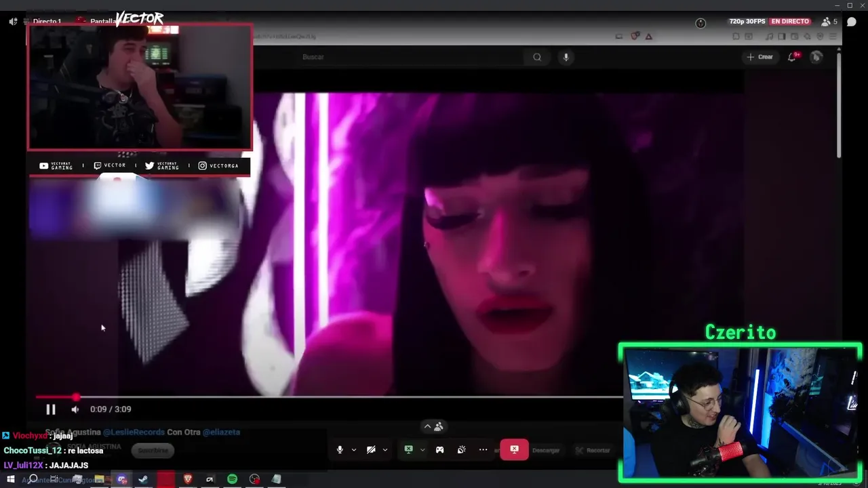The height and width of the screenshot is (488, 868).
Task: Toggle the green screen share button
Action: (x=408, y=449)
